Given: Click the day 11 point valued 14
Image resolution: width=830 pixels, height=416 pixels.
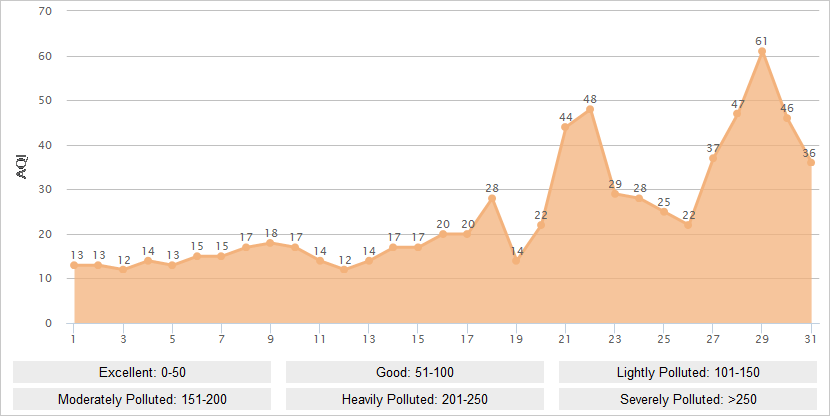Looking at the screenshot, I should pos(320,260).
